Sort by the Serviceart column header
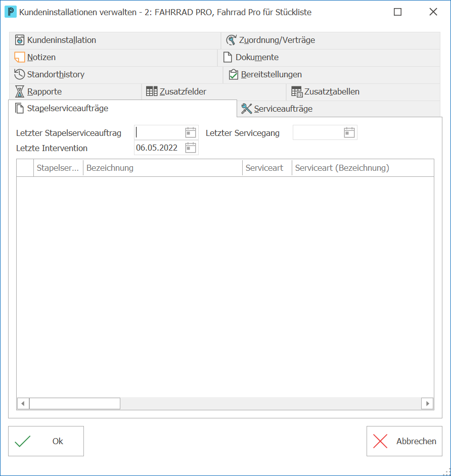Viewport: 451px width, 476px height. click(x=267, y=168)
